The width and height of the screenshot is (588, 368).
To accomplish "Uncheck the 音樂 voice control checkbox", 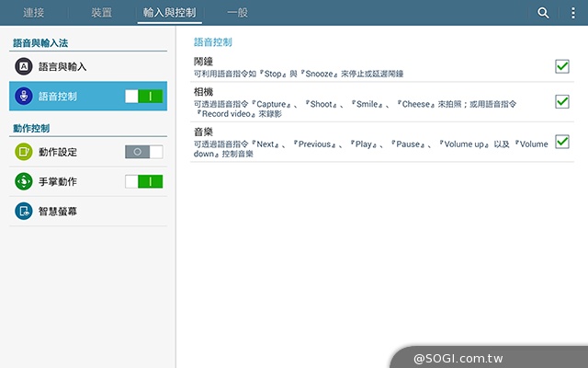I will point(562,142).
